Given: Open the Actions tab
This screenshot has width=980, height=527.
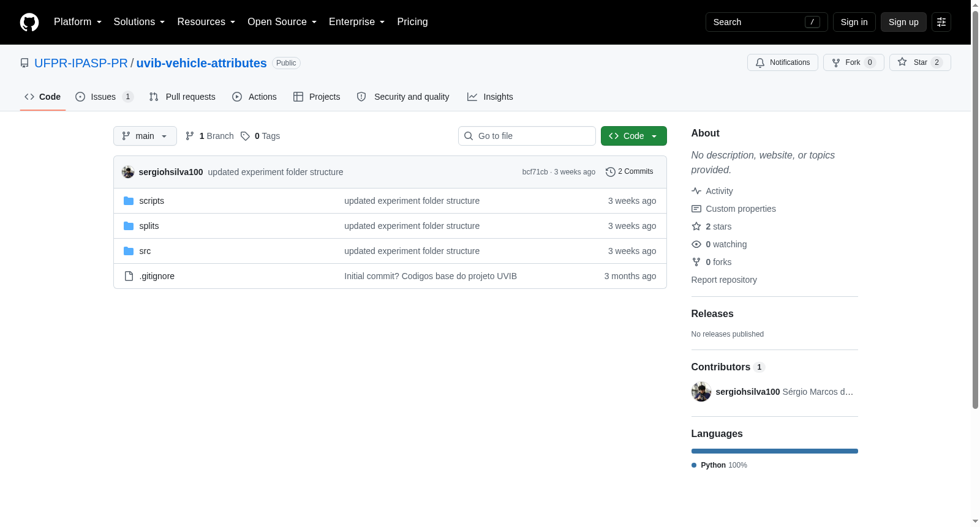Looking at the screenshot, I should pos(255,97).
